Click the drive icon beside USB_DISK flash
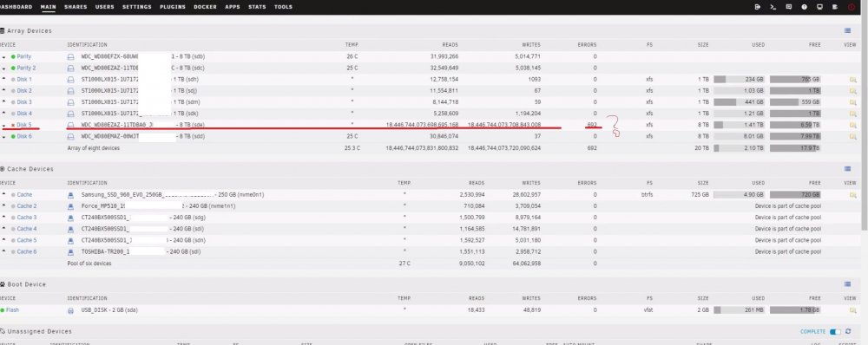 click(71, 310)
